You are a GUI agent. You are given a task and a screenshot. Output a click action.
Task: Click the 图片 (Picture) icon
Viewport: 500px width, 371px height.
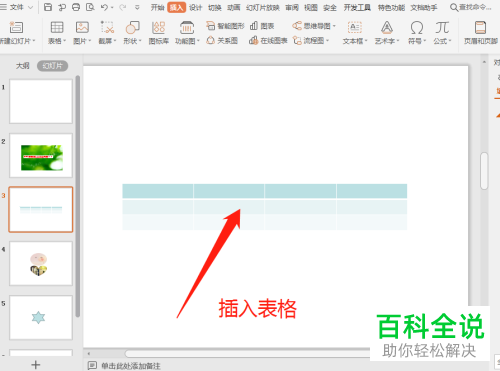(82, 27)
